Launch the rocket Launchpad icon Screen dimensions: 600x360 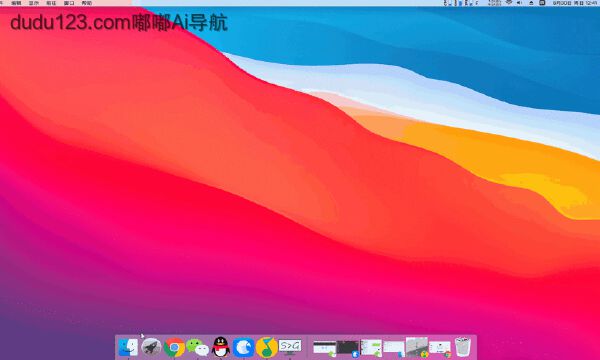click(151, 347)
